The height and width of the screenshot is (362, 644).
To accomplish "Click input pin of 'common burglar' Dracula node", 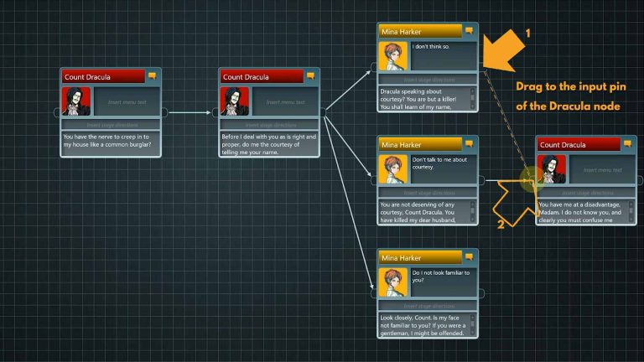I will point(57,112).
